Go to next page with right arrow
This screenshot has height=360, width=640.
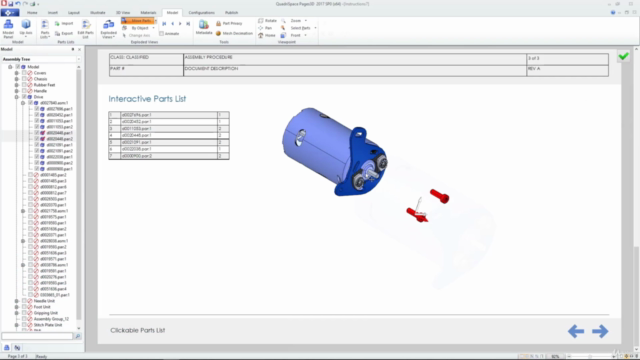click(600, 331)
